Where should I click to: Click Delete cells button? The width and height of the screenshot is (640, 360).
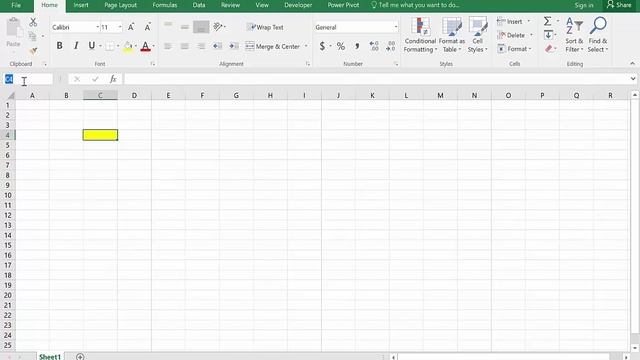tap(511, 36)
